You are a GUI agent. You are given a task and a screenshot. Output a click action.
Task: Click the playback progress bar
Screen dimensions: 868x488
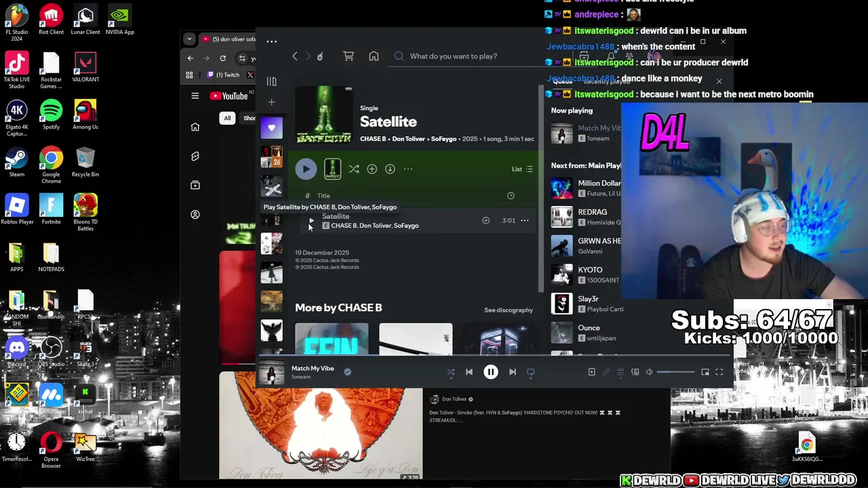(495, 355)
